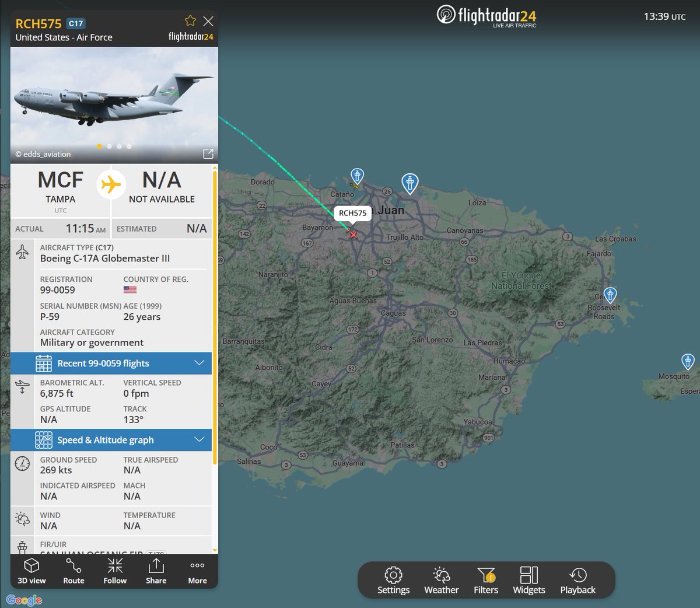Viewport: 700px width, 608px height.
Task: Close the RCH575 flight details panel
Action: tap(208, 22)
